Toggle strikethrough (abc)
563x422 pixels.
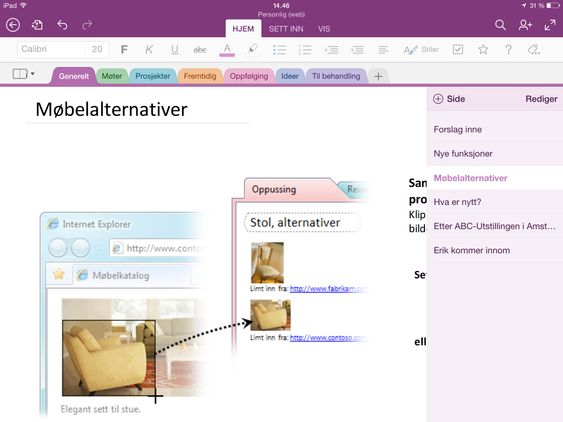pyautogui.click(x=200, y=50)
